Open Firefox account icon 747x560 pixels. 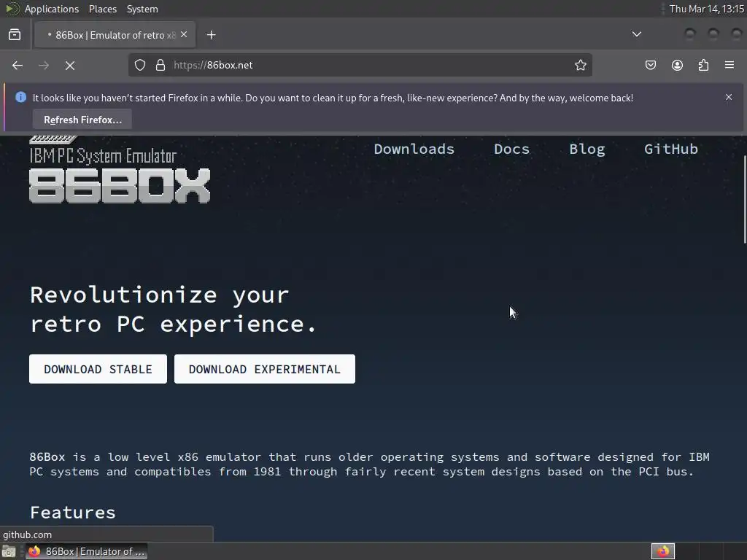point(677,65)
